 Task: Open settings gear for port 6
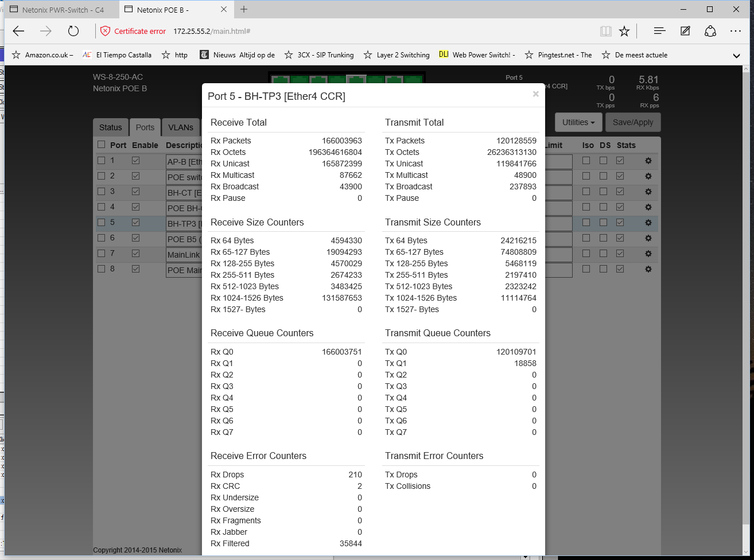pyautogui.click(x=648, y=238)
